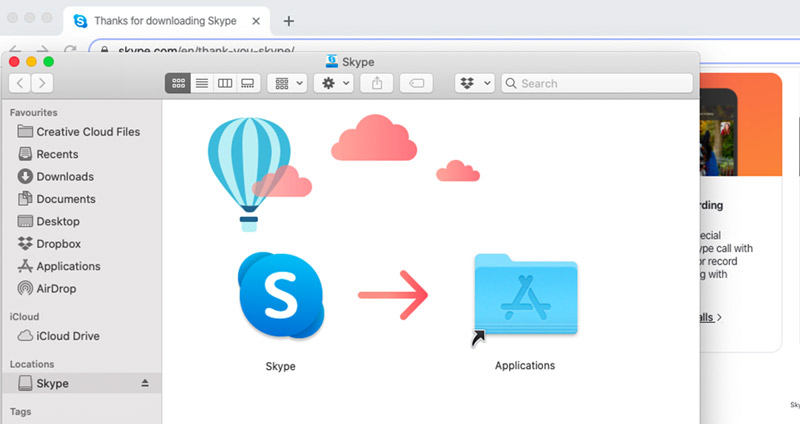This screenshot has height=424, width=800.
Task: Switch Finder to icon view
Action: pos(178,84)
